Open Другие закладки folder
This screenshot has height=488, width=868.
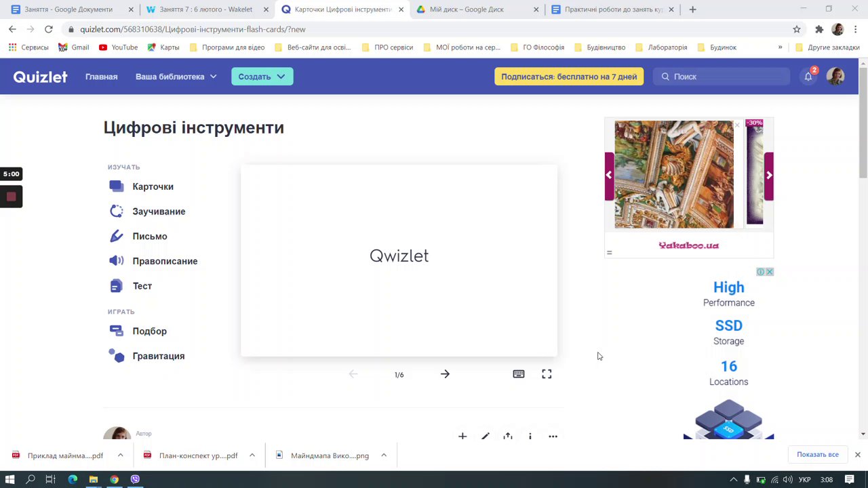827,47
